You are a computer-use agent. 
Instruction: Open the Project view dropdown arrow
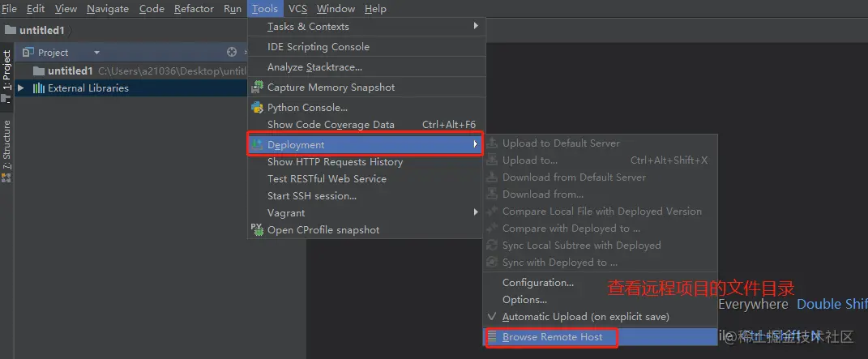[x=97, y=53]
